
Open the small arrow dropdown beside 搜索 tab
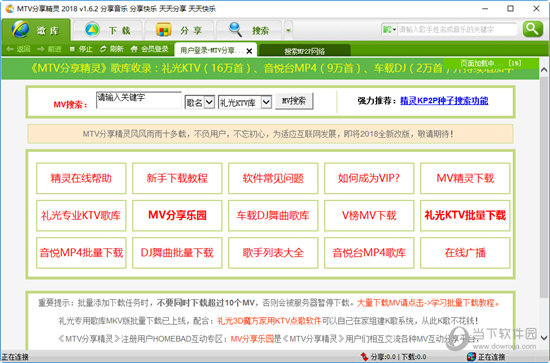click(288, 30)
